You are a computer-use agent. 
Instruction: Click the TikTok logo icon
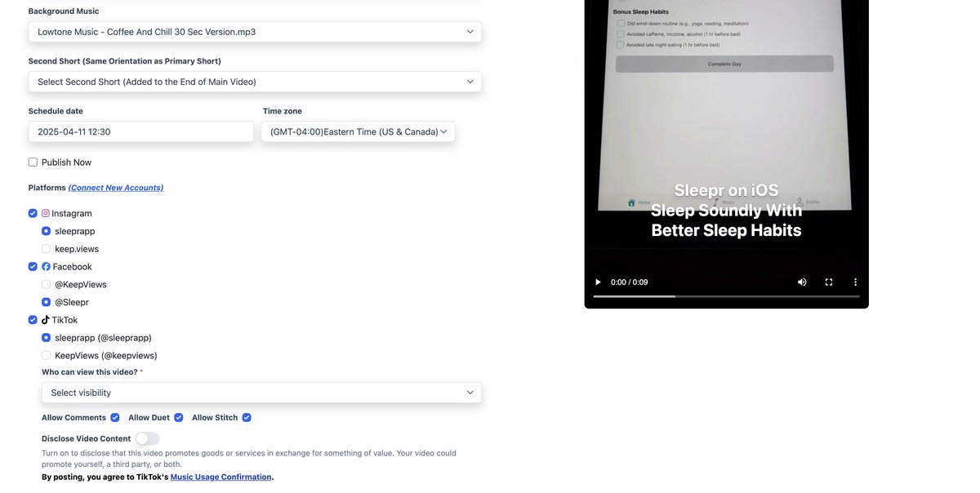point(46,320)
